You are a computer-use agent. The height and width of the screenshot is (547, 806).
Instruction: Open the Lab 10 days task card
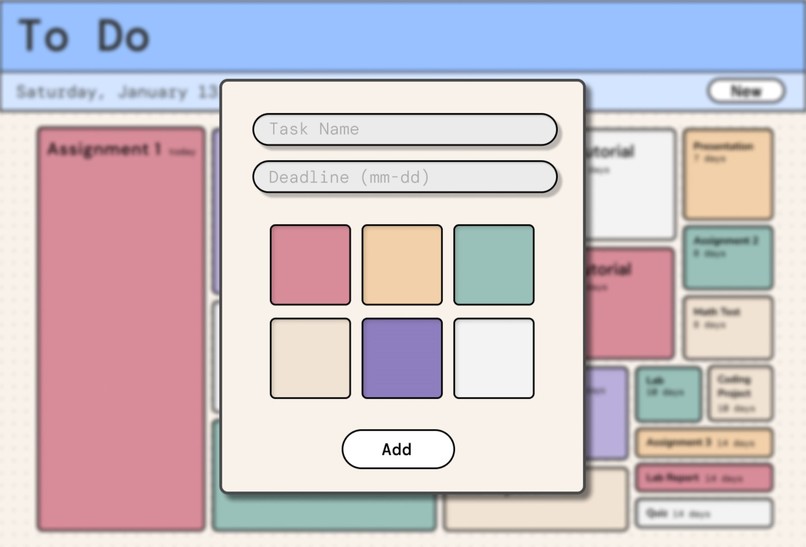click(x=668, y=394)
